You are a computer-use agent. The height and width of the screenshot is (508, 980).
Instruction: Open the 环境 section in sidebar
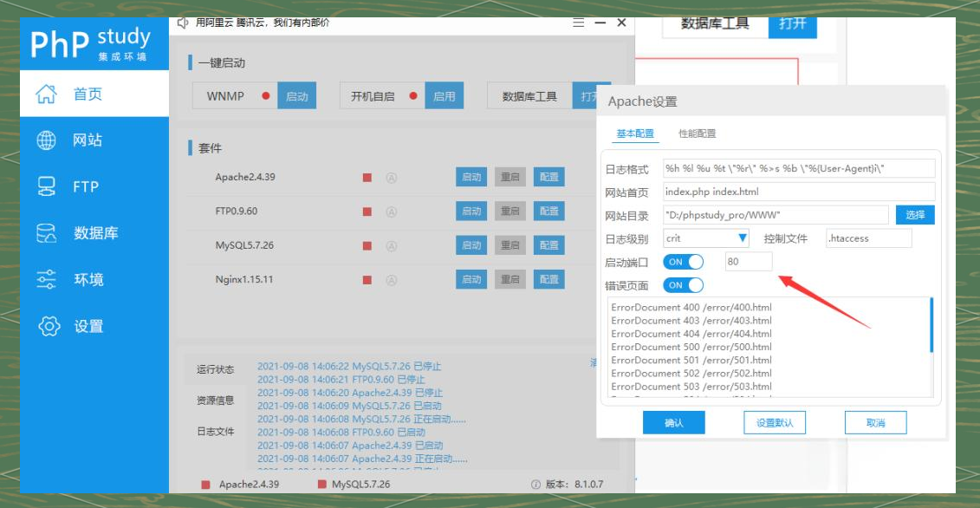coord(94,280)
